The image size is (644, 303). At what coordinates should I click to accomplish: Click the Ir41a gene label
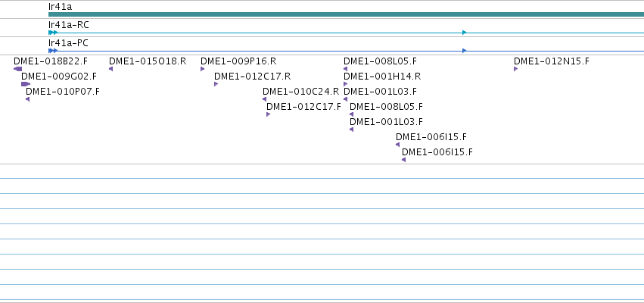coord(60,7)
